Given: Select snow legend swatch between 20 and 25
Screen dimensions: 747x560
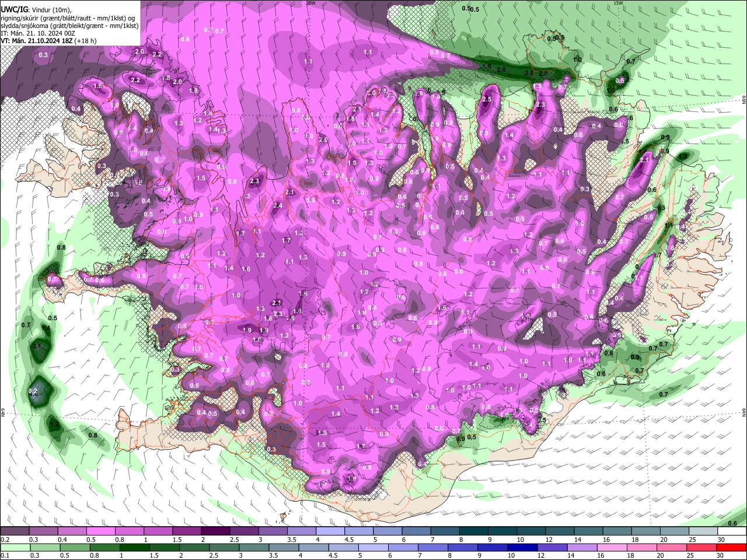Looking at the screenshot, I should (x=674, y=531).
